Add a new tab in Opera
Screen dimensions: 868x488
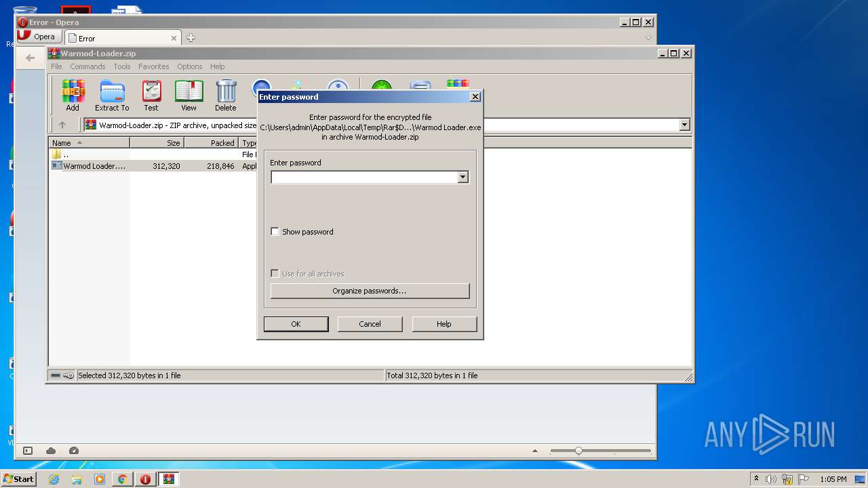pos(191,38)
